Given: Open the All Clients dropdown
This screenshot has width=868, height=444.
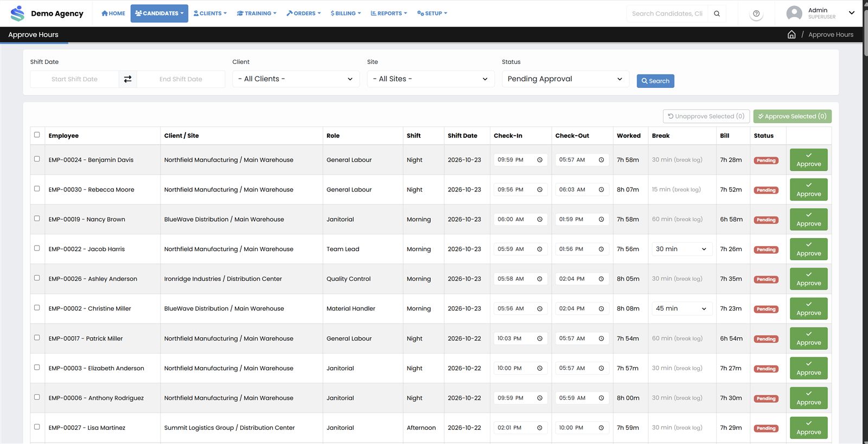Looking at the screenshot, I should coord(296,79).
